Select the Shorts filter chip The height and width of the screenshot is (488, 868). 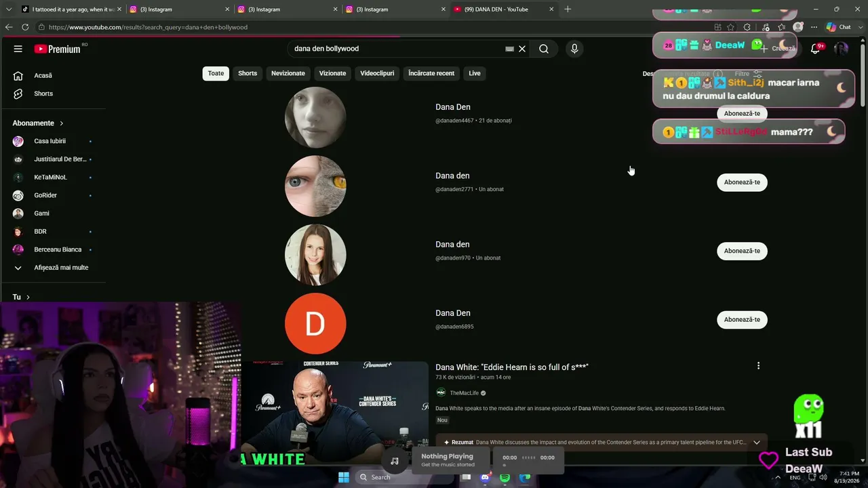(x=248, y=73)
